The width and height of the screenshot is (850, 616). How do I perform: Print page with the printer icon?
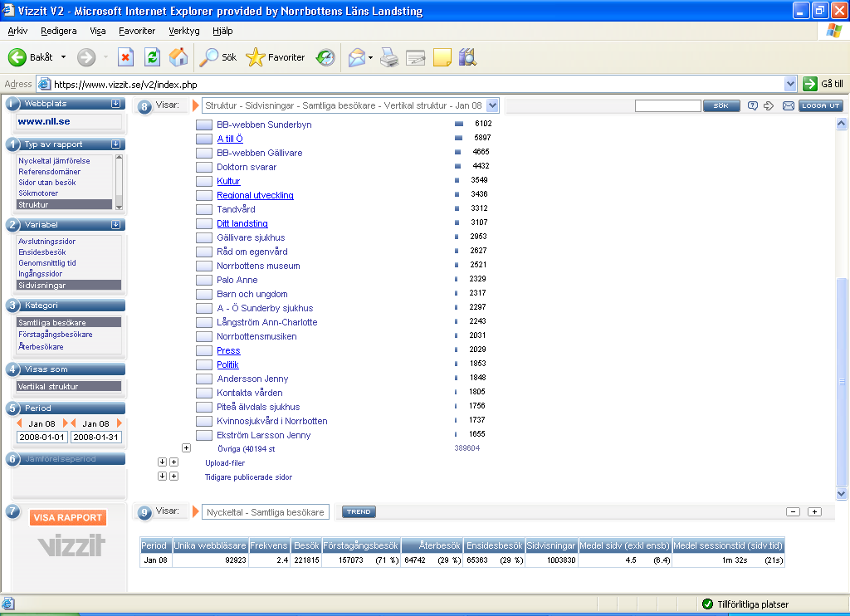pyautogui.click(x=389, y=57)
